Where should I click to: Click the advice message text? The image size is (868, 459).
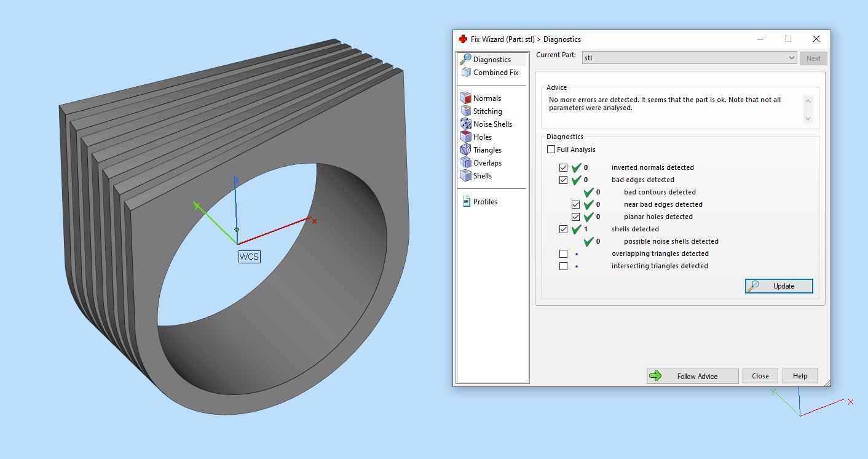(x=665, y=103)
